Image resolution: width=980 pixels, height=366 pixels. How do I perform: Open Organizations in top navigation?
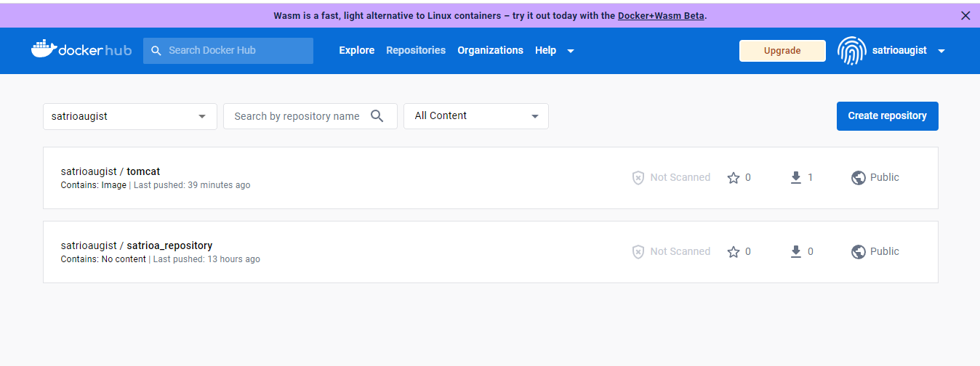(490, 50)
